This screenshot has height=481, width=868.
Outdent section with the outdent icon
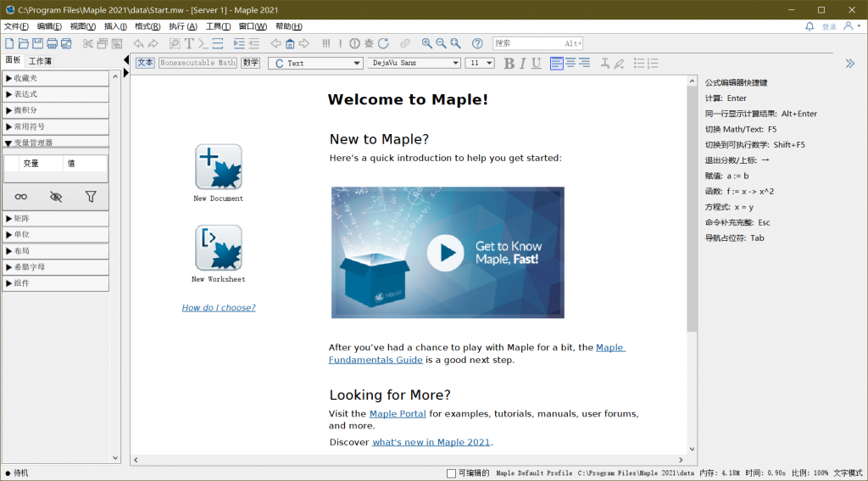[x=253, y=43]
